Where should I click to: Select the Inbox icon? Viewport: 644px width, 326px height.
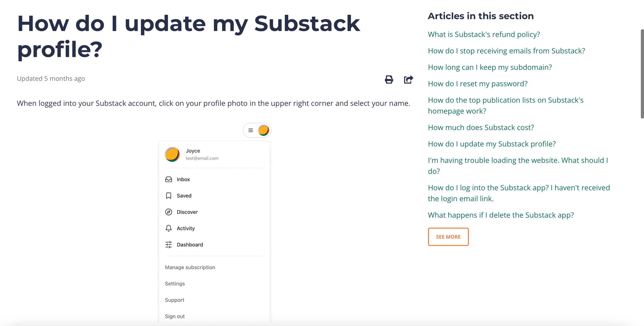[169, 179]
